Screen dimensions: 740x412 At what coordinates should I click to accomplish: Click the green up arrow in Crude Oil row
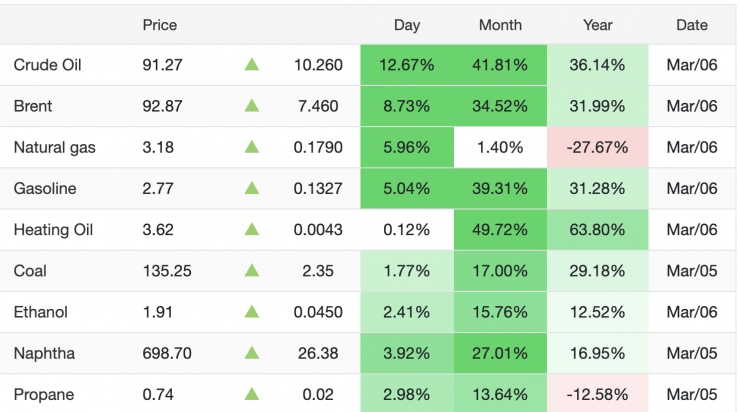coord(251,65)
